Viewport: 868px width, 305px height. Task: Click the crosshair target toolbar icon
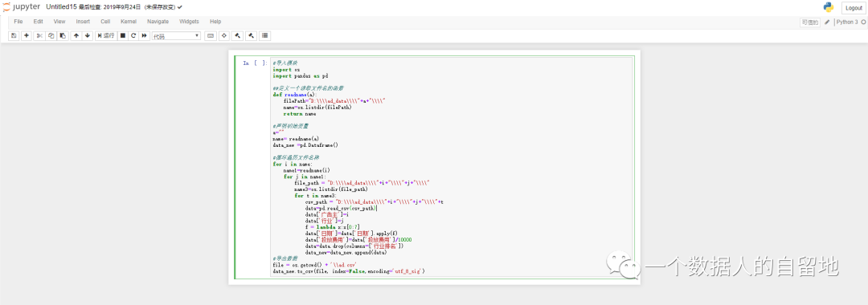pos(224,35)
